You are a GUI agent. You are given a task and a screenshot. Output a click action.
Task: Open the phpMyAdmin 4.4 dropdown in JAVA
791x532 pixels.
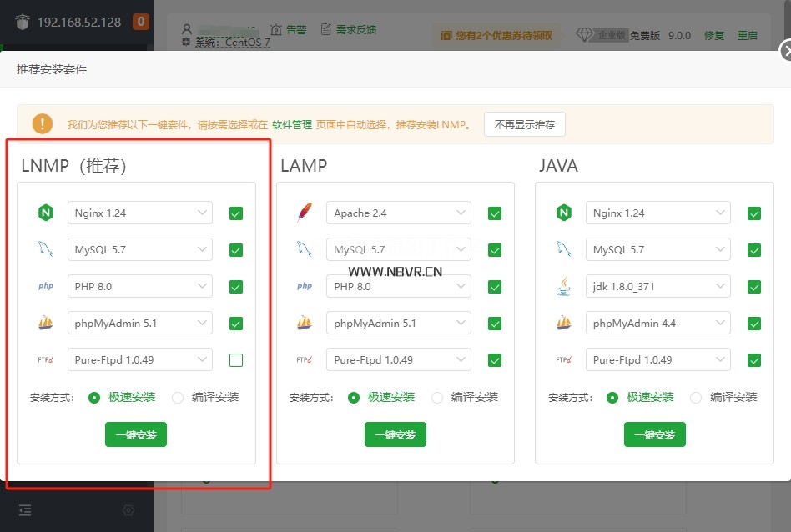[657, 324]
